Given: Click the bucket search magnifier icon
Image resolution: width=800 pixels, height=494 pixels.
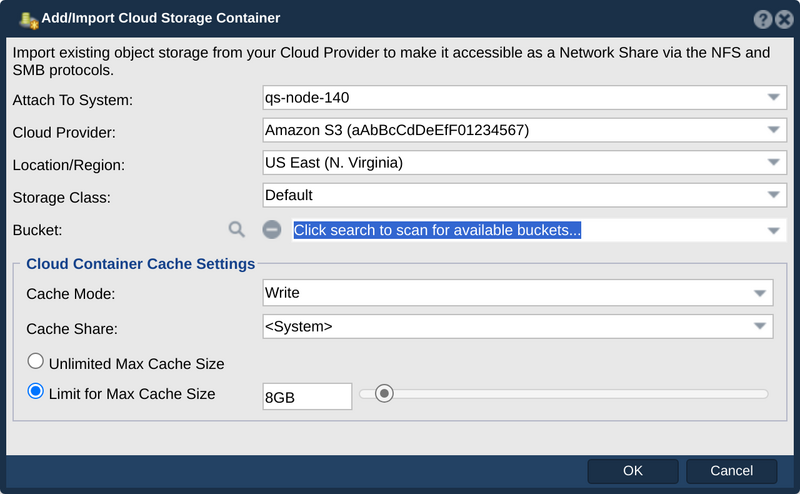Looking at the screenshot, I should tap(236, 230).
